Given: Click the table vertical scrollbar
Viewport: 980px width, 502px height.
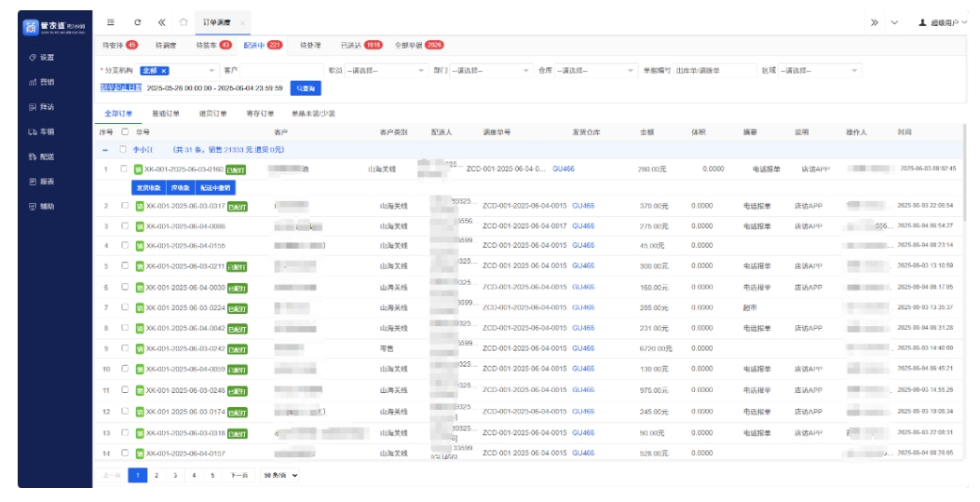Looking at the screenshot, I should point(966,172).
